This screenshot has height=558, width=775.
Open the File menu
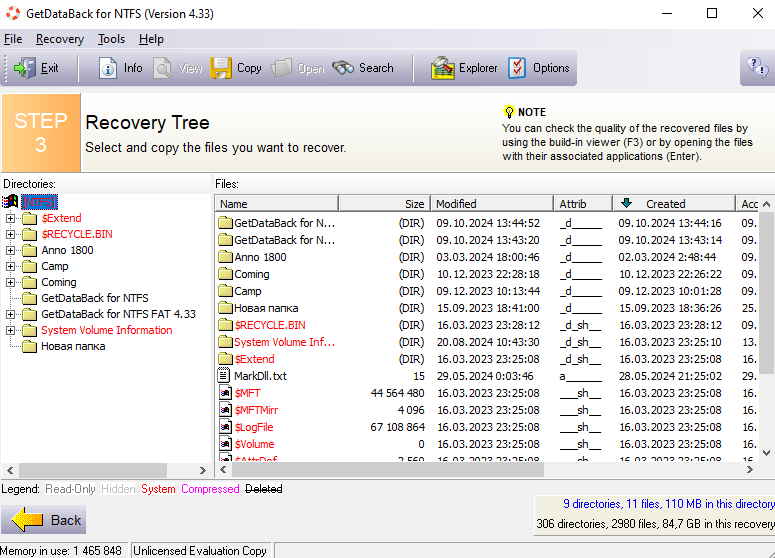click(x=13, y=39)
